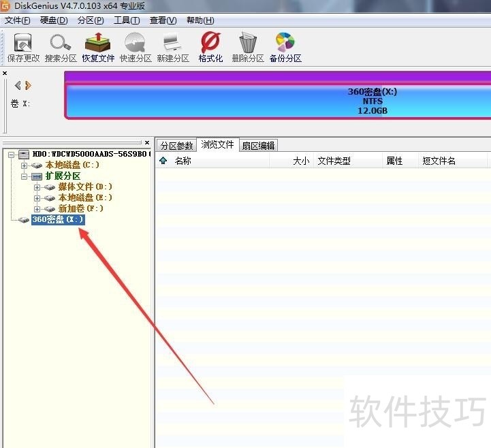Select 新加卷 (F:) partition
The width and height of the screenshot is (491, 448).
[80, 208]
